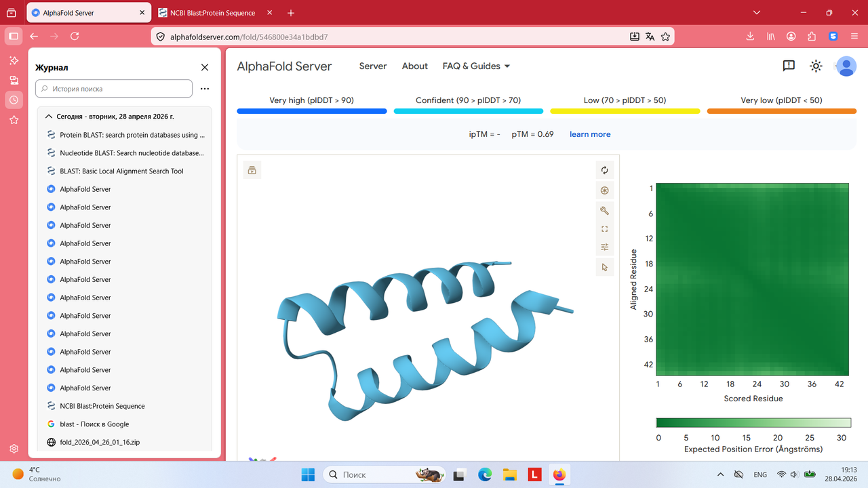Bookmark this page with the star
Viewport: 868px width, 488px height.
pos(666,37)
